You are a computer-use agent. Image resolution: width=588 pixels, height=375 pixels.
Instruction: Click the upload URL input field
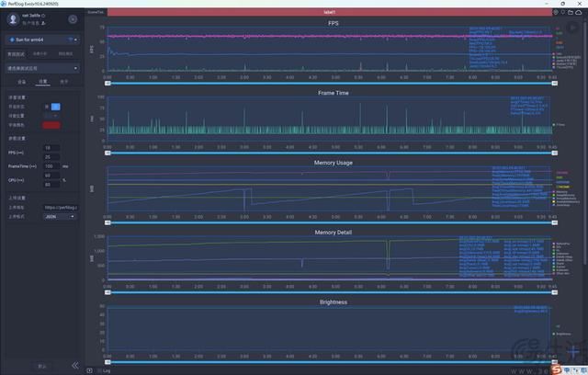[x=62, y=207]
